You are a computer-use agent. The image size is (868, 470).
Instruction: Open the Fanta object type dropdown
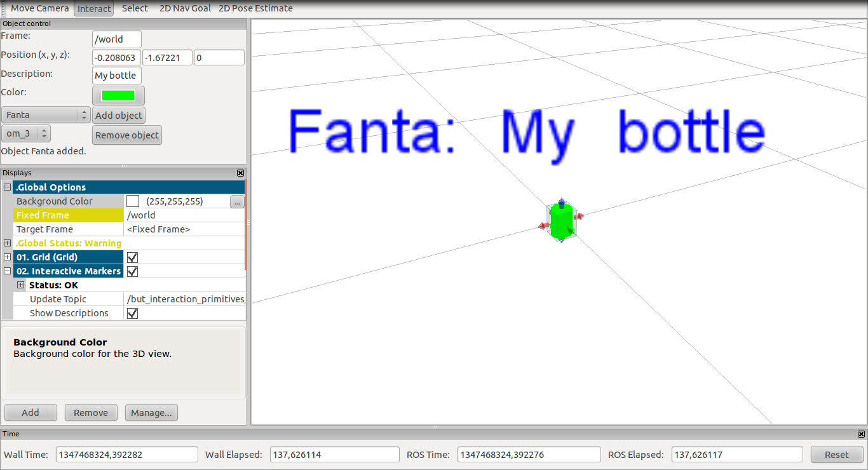(x=46, y=115)
